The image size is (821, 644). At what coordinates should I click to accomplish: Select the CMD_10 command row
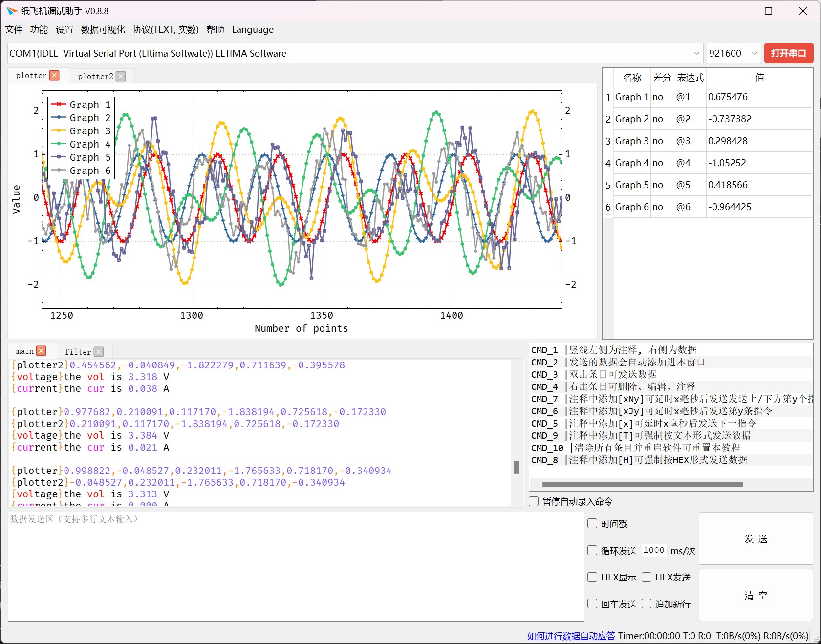click(x=671, y=448)
